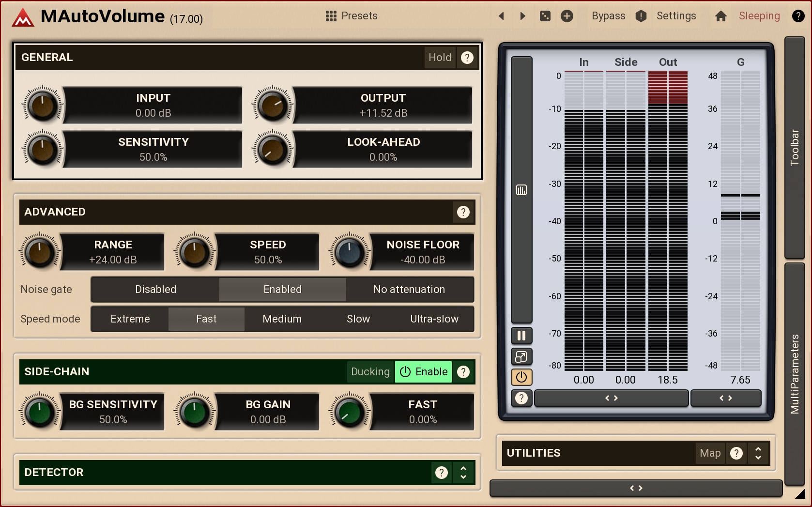Click the home icon in top bar
The width and height of the screenshot is (812, 507).
720,16
